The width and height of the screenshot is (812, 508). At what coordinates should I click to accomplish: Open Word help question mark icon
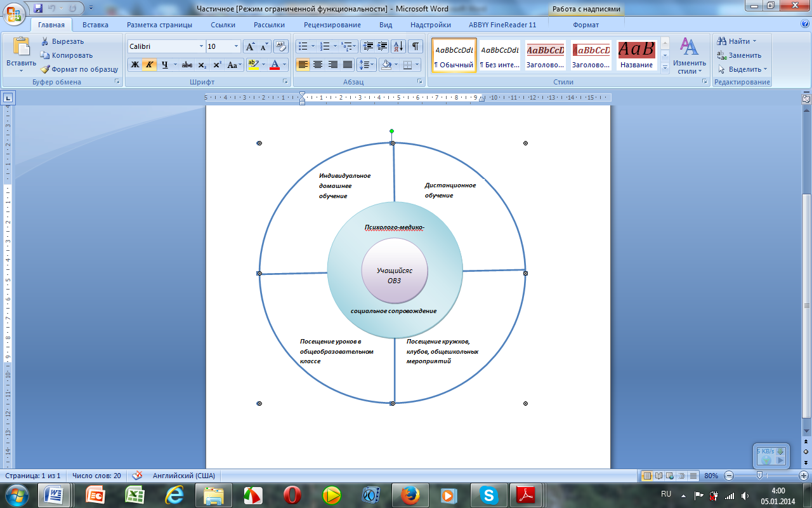point(804,24)
